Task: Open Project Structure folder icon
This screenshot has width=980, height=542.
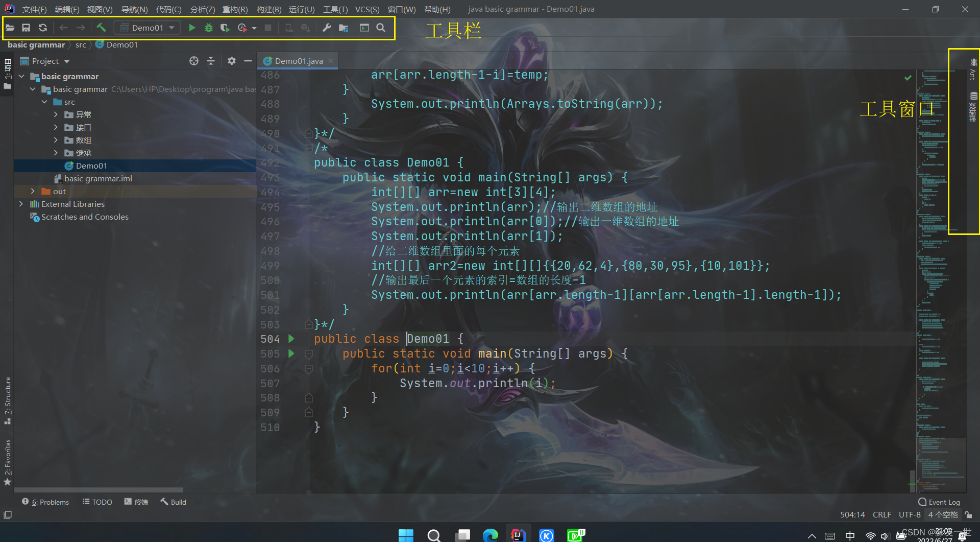Action: (344, 28)
